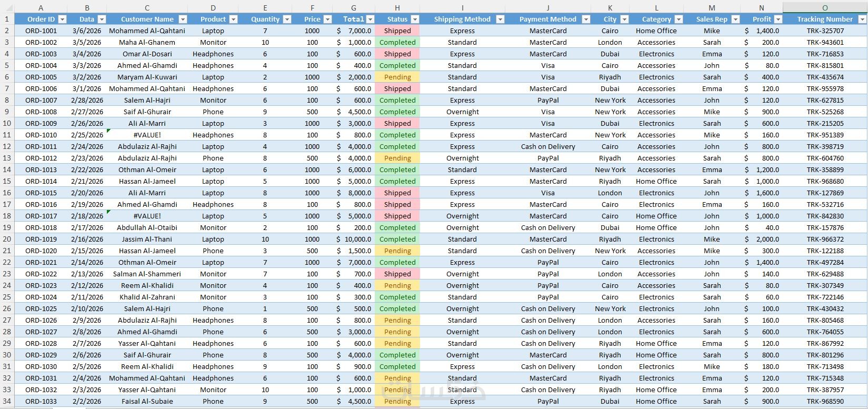Select the Pending status of ORD-1005

coord(397,77)
